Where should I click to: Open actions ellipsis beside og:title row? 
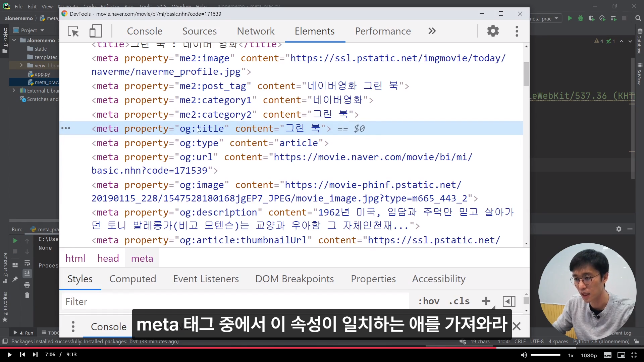pos(66,128)
